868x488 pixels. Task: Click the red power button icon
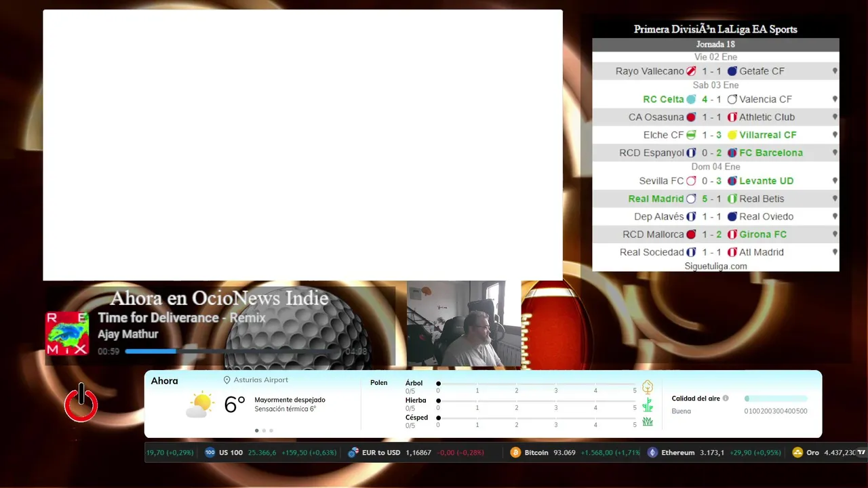click(81, 403)
